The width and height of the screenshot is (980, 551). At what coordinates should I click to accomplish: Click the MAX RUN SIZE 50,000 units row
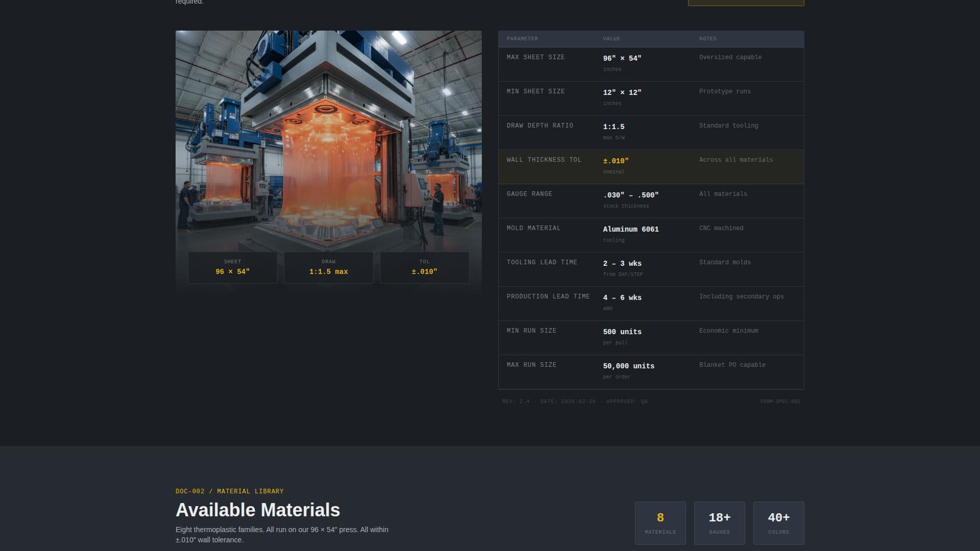(x=651, y=370)
